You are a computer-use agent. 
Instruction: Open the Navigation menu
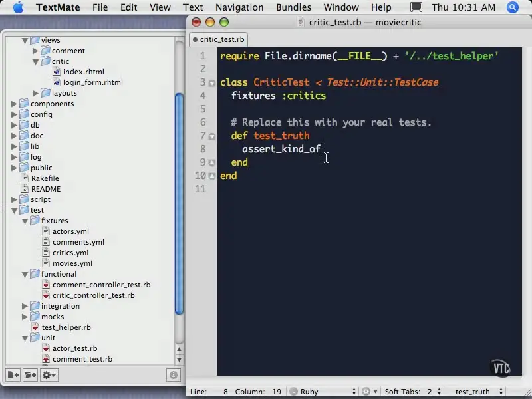tap(239, 7)
